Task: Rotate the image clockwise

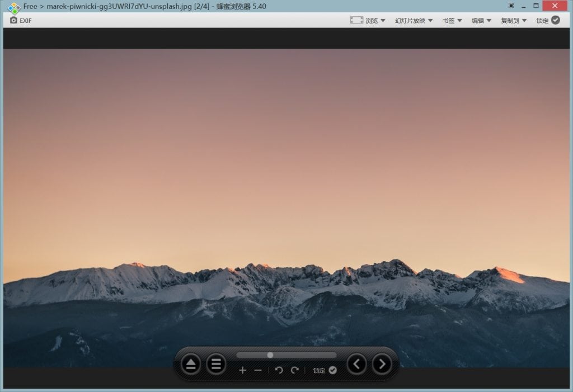Action: pyautogui.click(x=294, y=370)
